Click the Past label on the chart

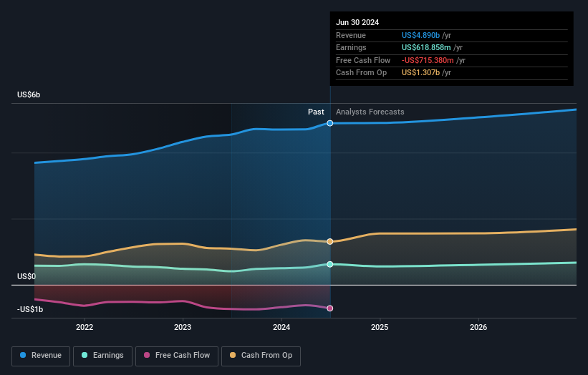click(316, 112)
